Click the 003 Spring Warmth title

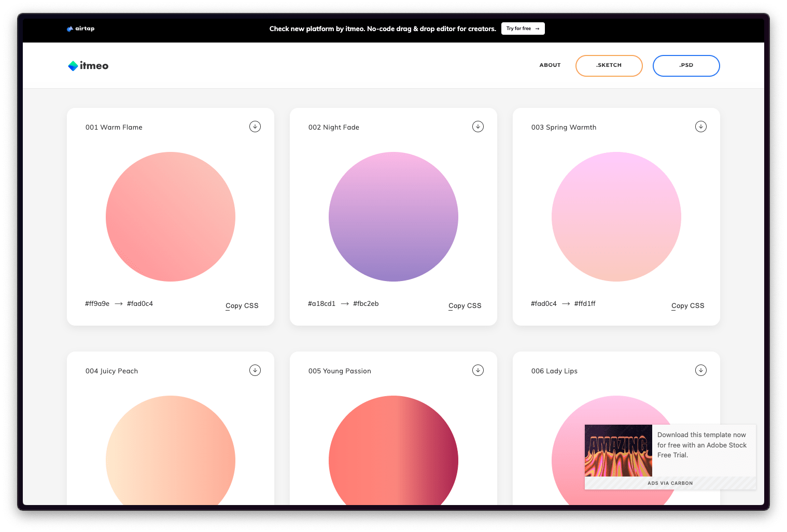564,128
